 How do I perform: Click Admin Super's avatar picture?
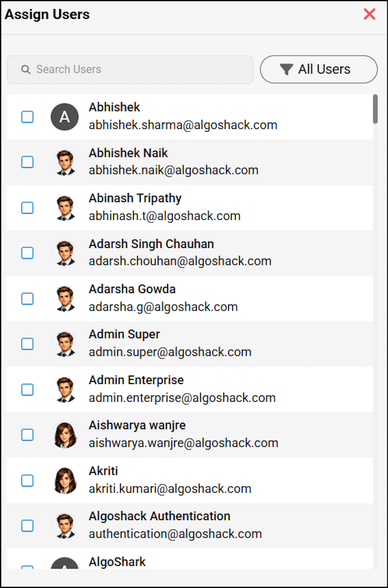65,344
